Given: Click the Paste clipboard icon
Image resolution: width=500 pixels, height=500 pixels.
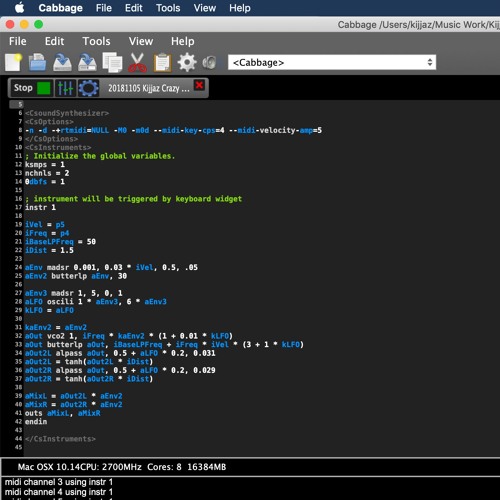Looking at the screenshot, I should [x=162, y=62].
